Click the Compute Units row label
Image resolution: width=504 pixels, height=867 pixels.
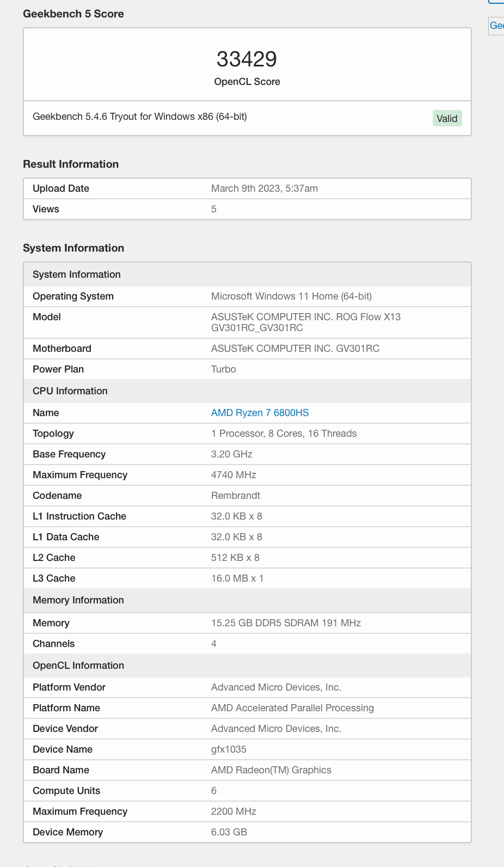tap(66, 791)
